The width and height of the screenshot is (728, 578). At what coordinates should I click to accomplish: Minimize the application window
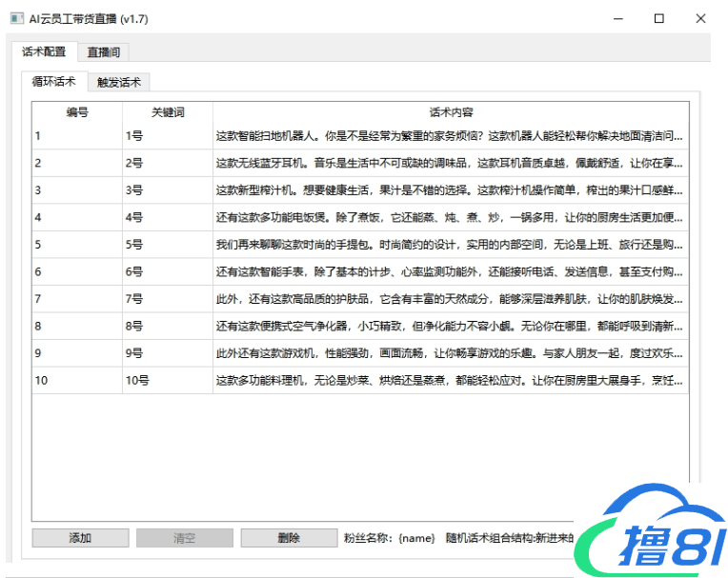[617, 19]
